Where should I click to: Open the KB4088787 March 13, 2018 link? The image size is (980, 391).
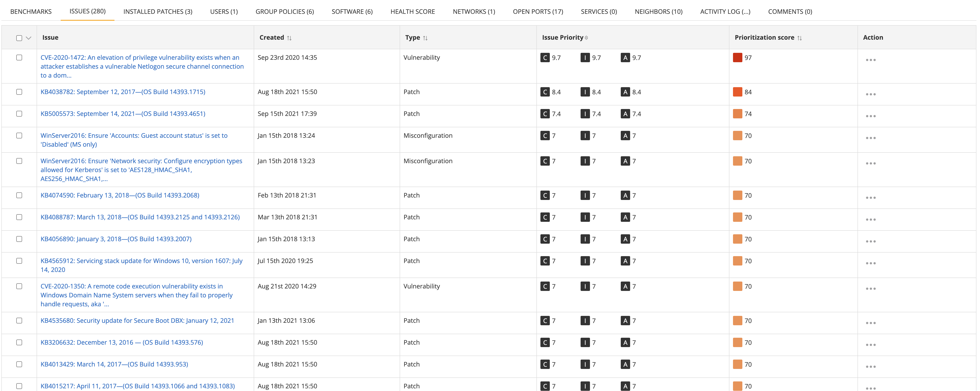[140, 217]
